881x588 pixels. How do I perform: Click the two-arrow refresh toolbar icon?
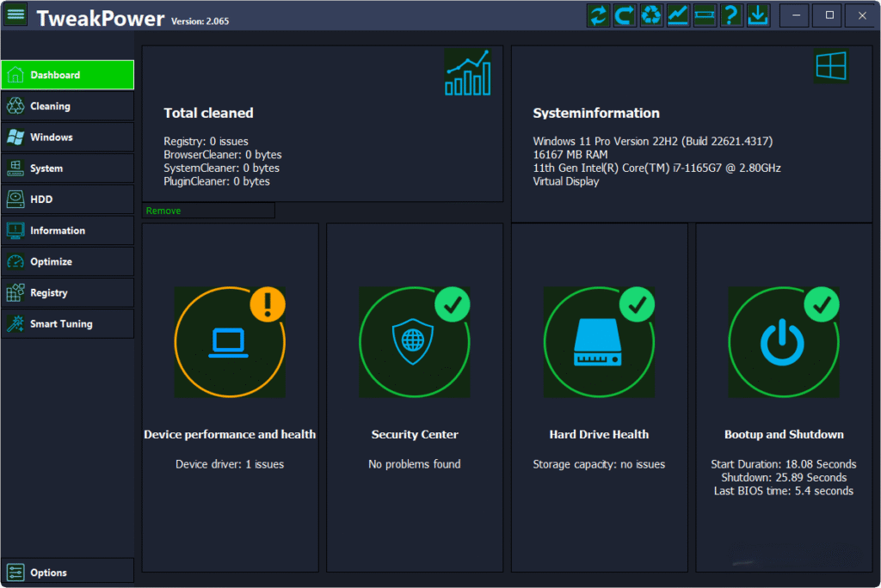pyautogui.click(x=598, y=15)
